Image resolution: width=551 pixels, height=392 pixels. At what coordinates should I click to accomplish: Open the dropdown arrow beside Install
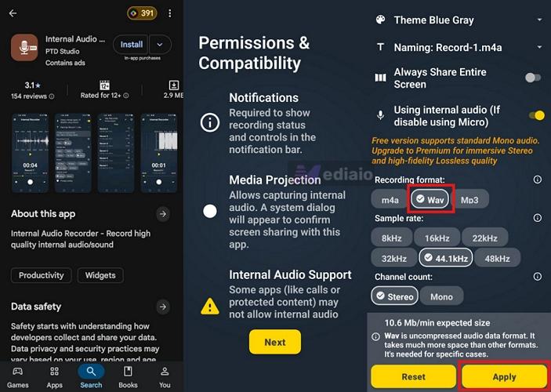tap(160, 45)
